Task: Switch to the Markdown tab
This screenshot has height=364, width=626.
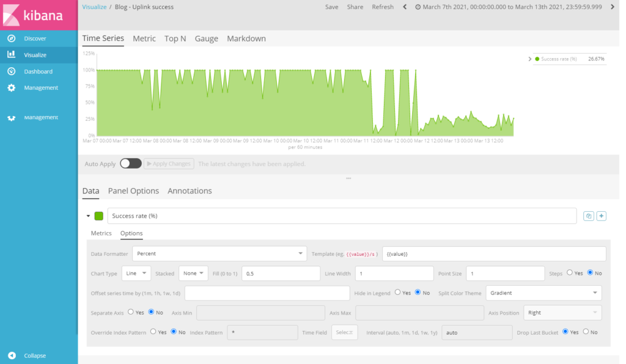Action: pos(246,38)
